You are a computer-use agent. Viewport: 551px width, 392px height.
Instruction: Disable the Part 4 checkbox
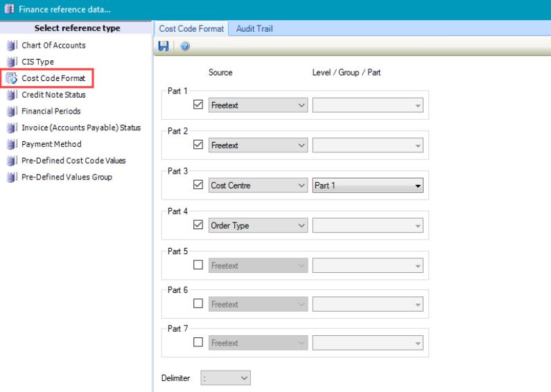[x=198, y=225]
